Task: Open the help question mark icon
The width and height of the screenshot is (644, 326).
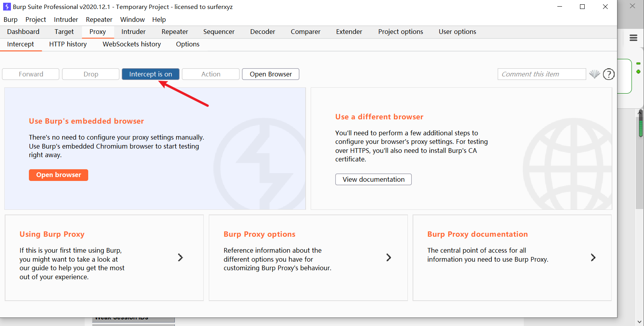Action: [608, 74]
